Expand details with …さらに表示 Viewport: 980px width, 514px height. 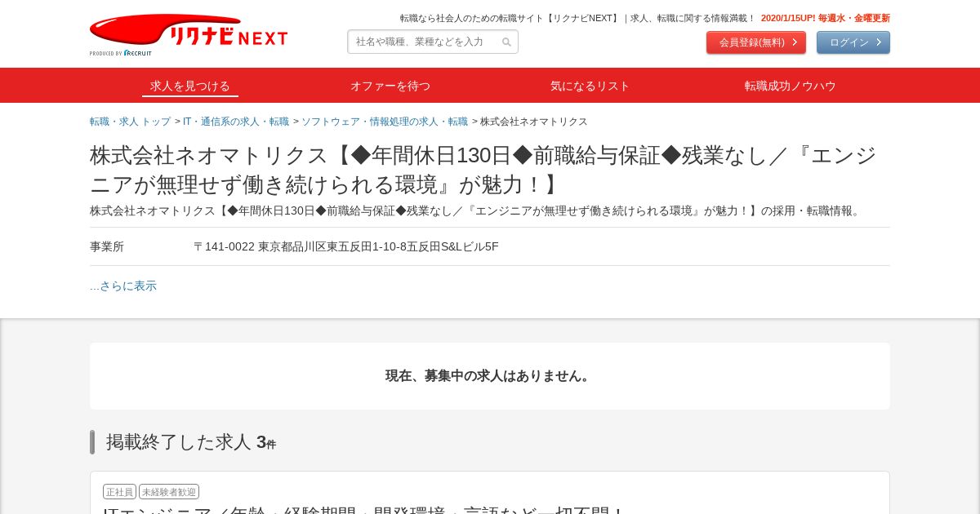click(x=123, y=286)
